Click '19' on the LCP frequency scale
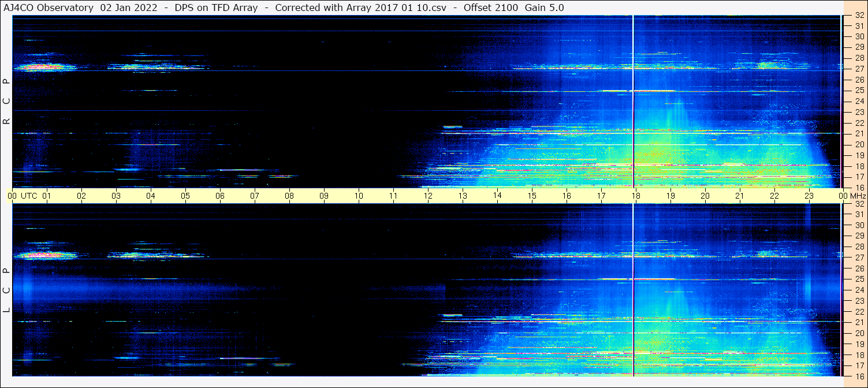868x388 pixels. point(859,344)
